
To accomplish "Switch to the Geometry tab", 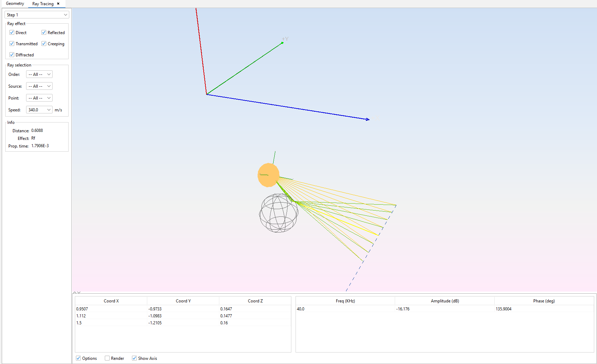I will click(x=15, y=3).
